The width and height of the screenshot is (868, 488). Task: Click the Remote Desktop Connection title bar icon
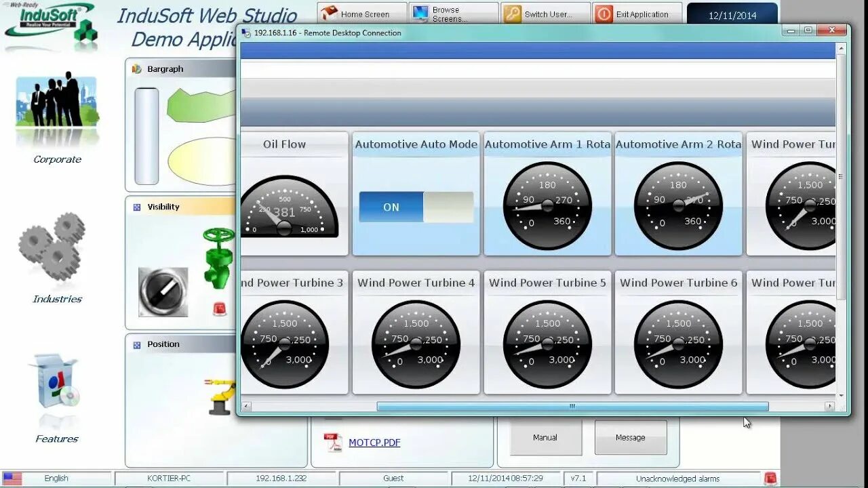coord(247,33)
